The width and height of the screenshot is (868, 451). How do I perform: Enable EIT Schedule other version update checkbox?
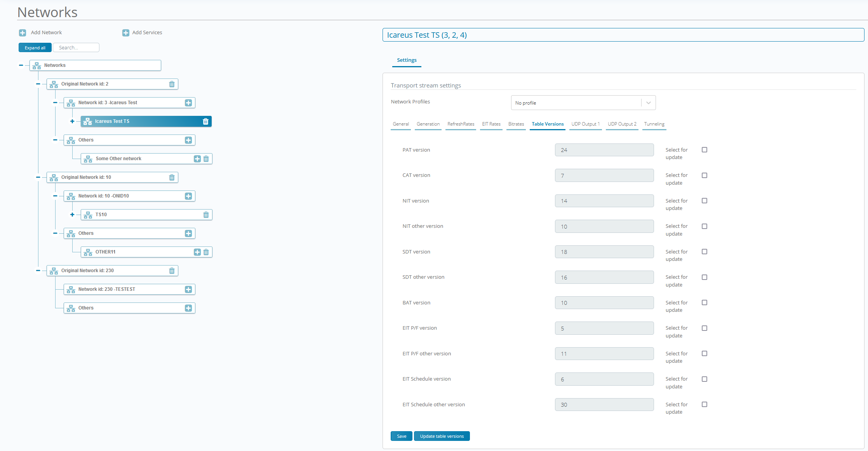704,404
